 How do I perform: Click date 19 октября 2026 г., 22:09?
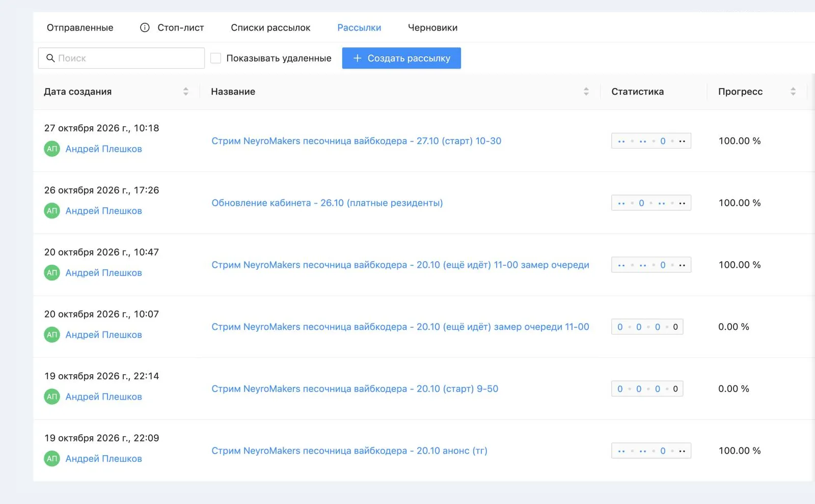(102, 438)
